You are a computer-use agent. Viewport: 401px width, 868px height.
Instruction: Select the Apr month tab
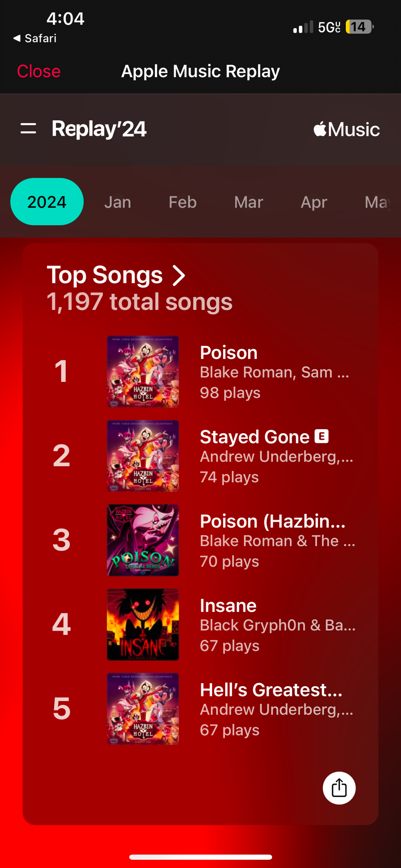click(x=314, y=202)
